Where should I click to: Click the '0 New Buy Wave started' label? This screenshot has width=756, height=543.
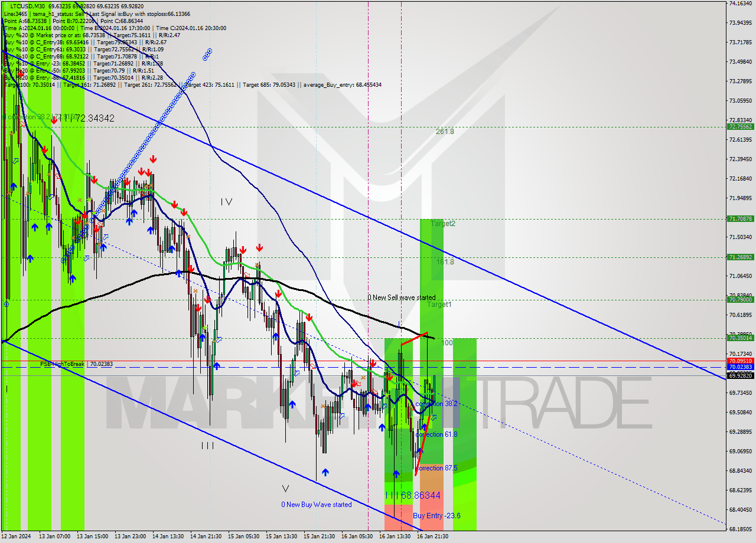(316, 505)
